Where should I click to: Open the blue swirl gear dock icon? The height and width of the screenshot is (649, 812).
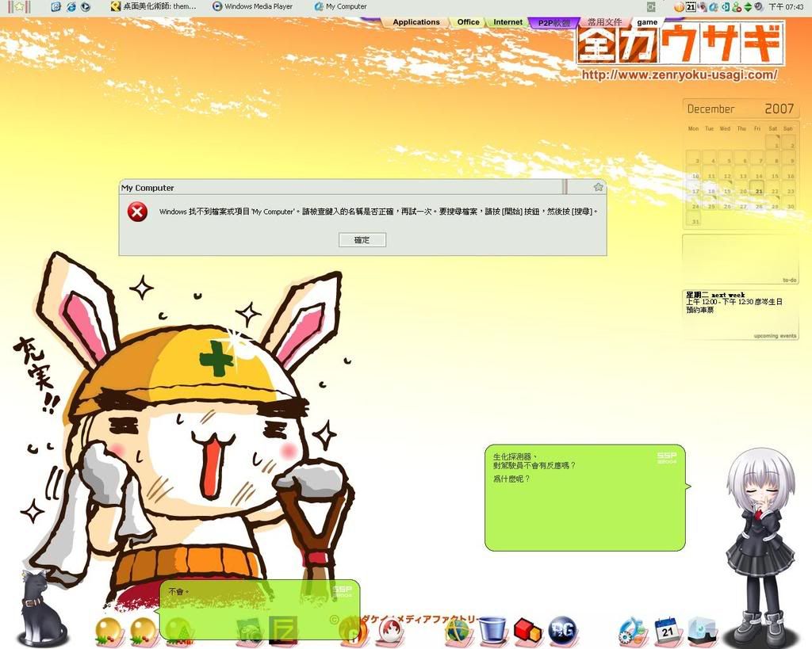click(633, 631)
